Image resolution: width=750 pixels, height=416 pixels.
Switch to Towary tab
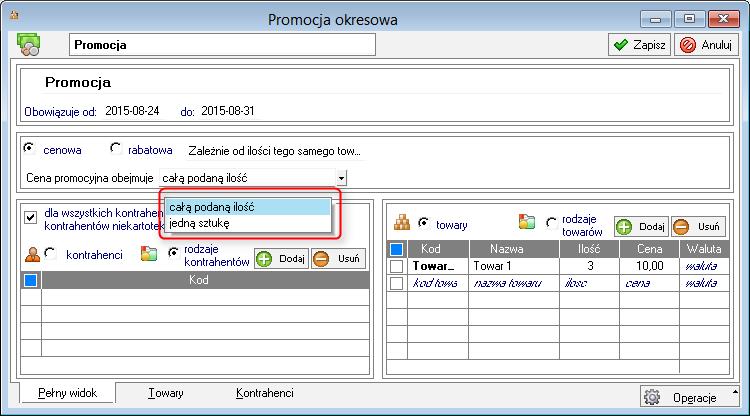click(x=165, y=393)
